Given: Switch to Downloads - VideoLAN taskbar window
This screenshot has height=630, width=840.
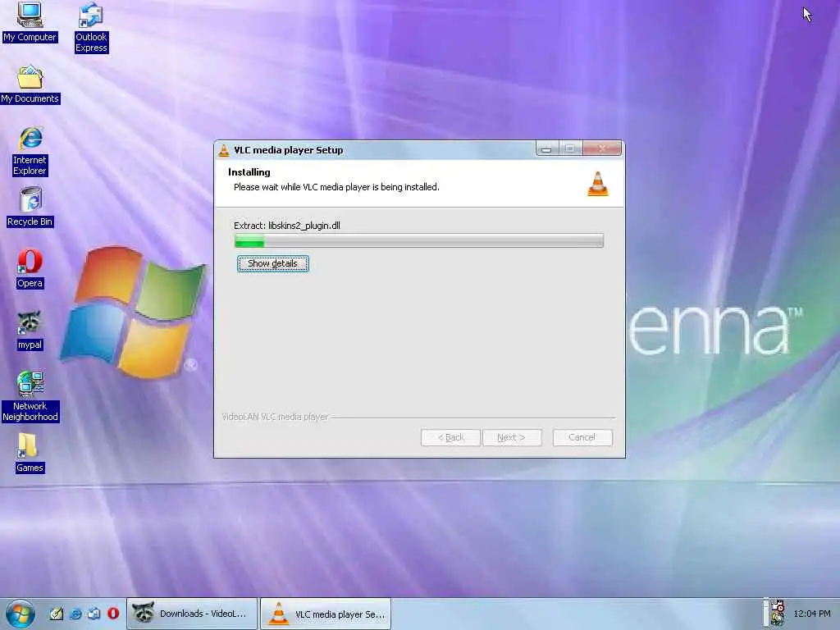Looking at the screenshot, I should click(x=192, y=614).
